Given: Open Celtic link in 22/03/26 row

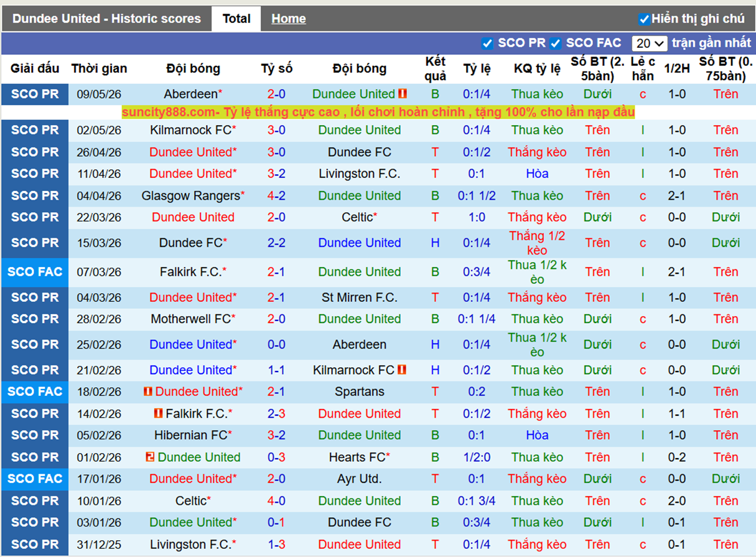Looking at the screenshot, I should point(357,217).
